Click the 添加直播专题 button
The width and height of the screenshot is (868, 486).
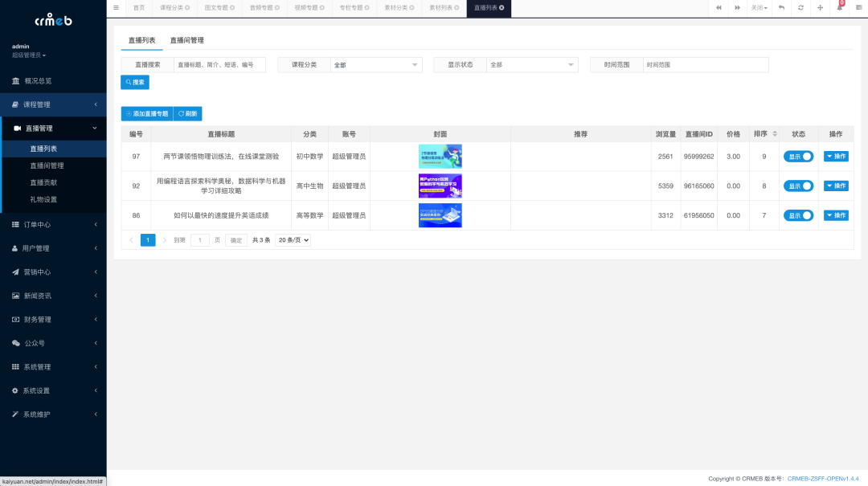[x=147, y=114]
